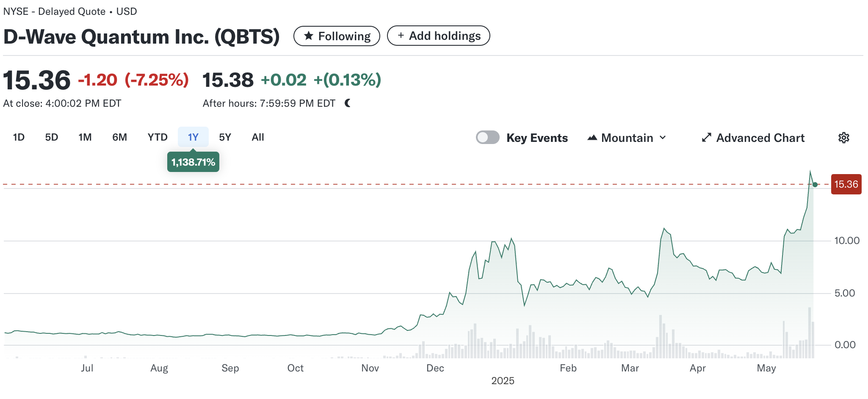This screenshot has height=399, width=868.
Task: Click 'After hours: 7:59:59 PM EDT' text
Action: (x=269, y=103)
